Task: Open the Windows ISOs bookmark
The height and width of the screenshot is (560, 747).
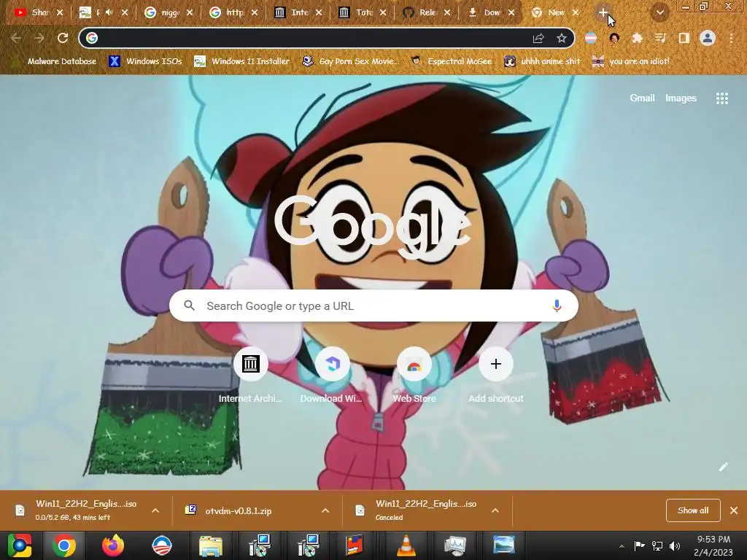Action: point(145,61)
